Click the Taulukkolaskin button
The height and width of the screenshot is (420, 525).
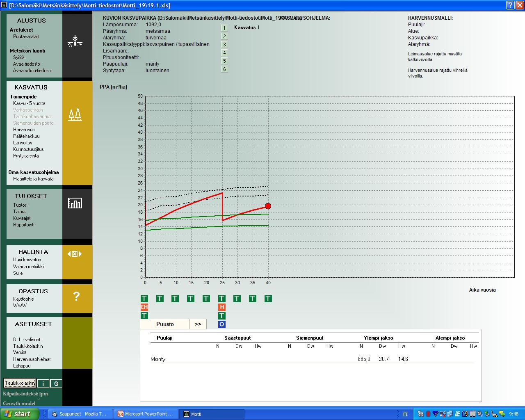pos(20,383)
